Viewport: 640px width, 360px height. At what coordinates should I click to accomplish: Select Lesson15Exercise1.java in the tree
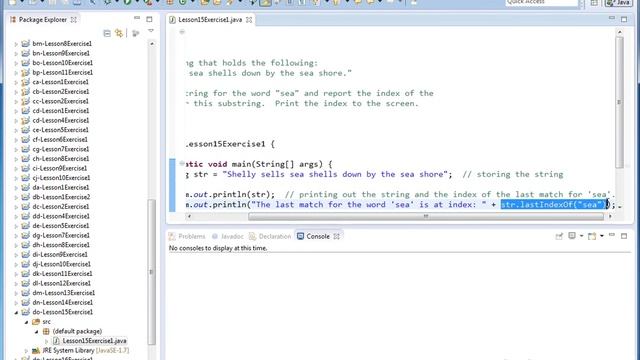pyautogui.click(x=94, y=341)
